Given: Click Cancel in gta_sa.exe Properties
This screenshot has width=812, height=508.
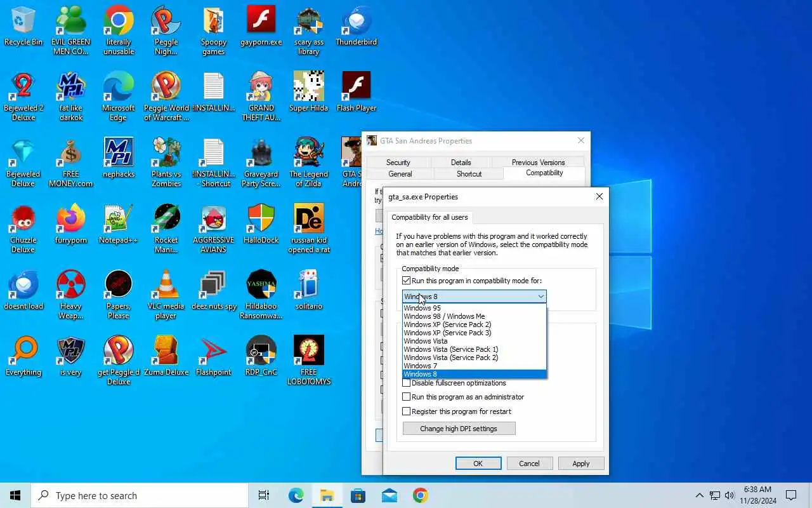Looking at the screenshot, I should click(x=529, y=464).
